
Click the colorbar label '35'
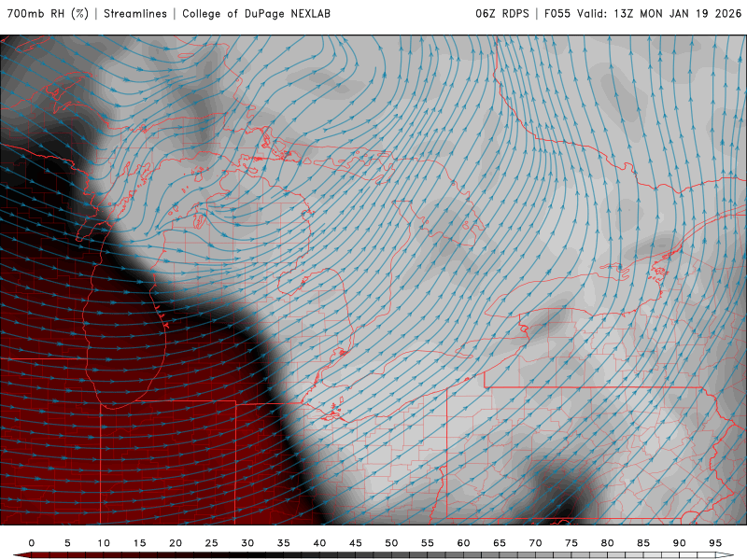pos(284,543)
